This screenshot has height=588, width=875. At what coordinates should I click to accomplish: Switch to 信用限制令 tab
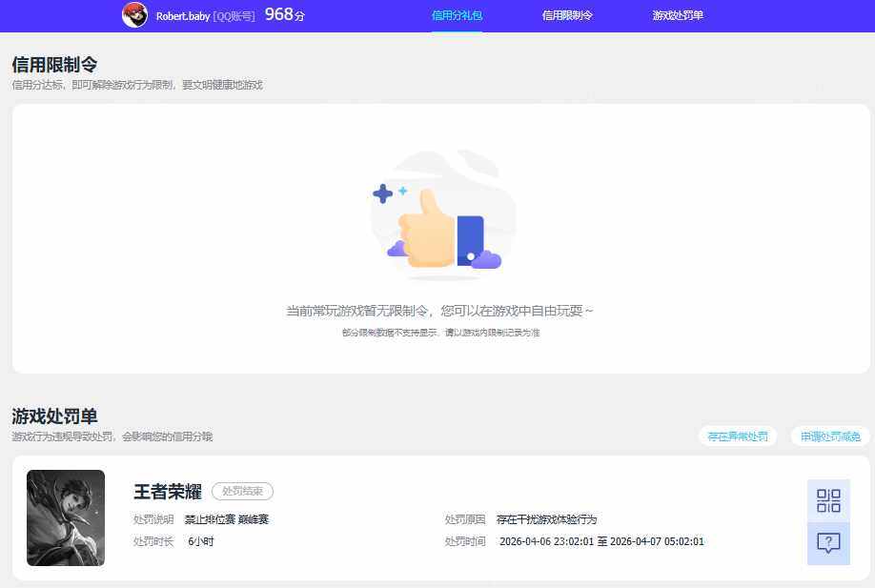click(x=567, y=15)
